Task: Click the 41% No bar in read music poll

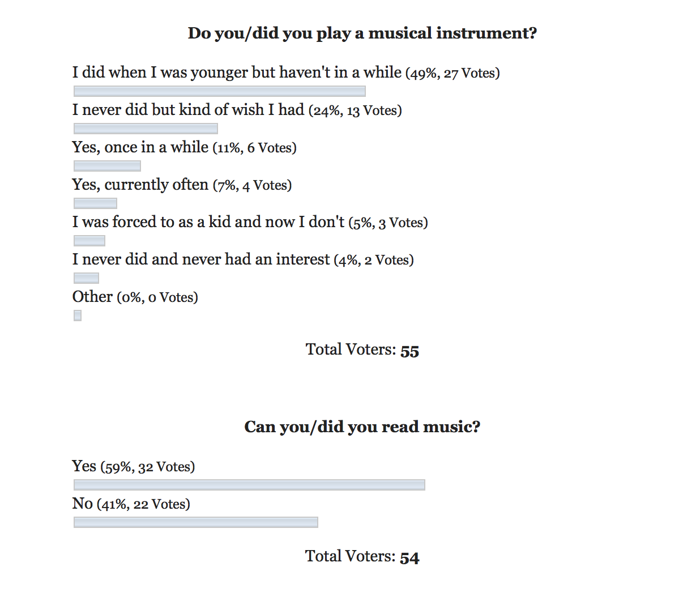Action: pyautogui.click(x=196, y=522)
